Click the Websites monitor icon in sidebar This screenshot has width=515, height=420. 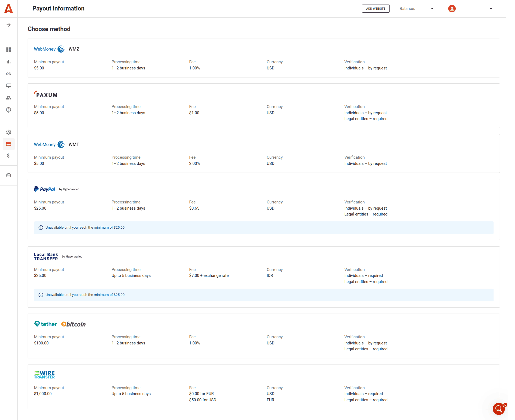coord(9,86)
